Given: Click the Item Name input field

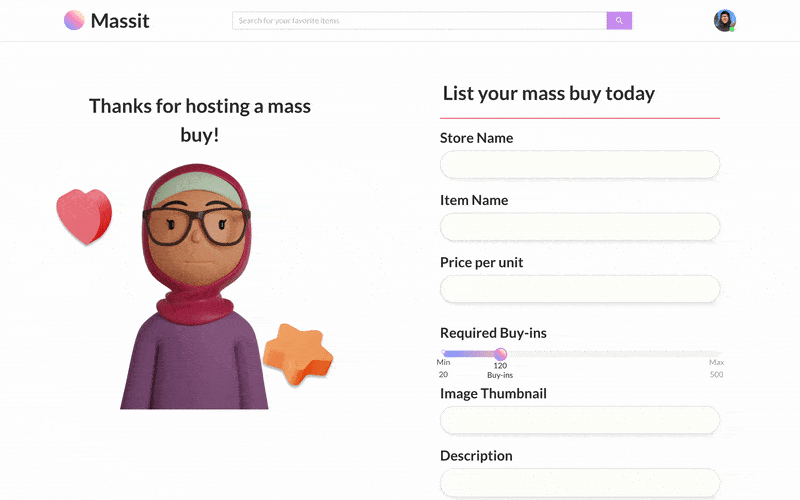Looking at the screenshot, I should [x=580, y=227].
